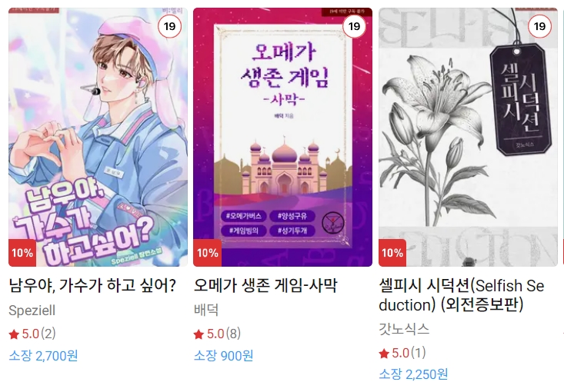Open the title link 남우야, 가수가 하고 싶어?
The image size is (564, 392).
point(92,285)
